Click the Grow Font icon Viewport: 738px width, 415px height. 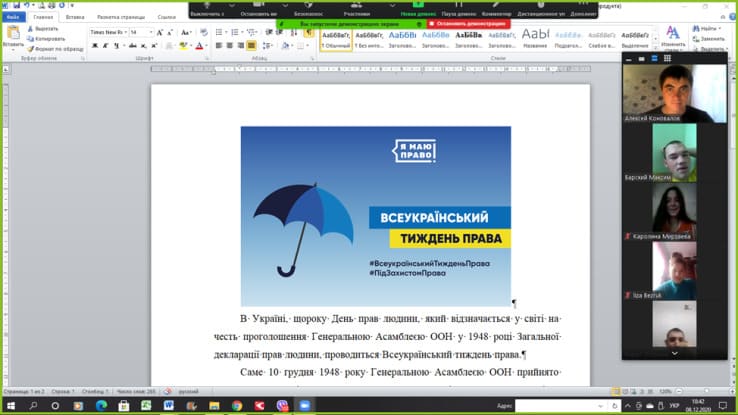[x=160, y=32]
